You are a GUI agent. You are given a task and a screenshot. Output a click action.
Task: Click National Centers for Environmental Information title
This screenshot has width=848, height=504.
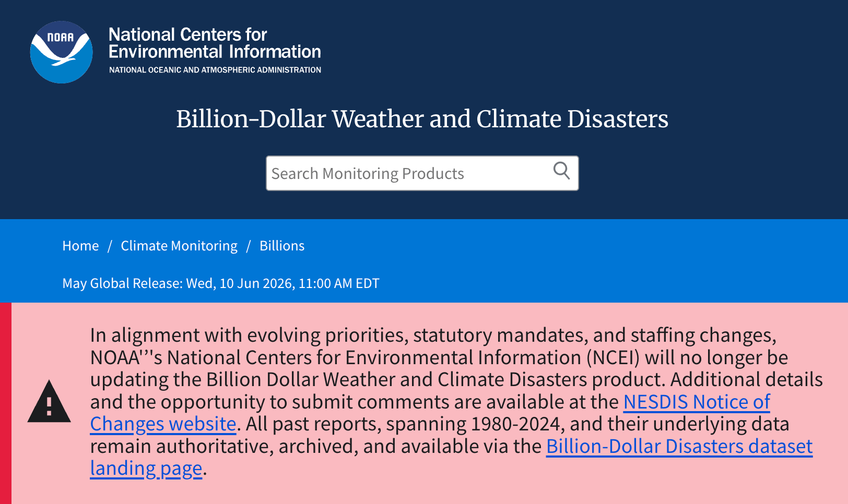tap(215, 43)
